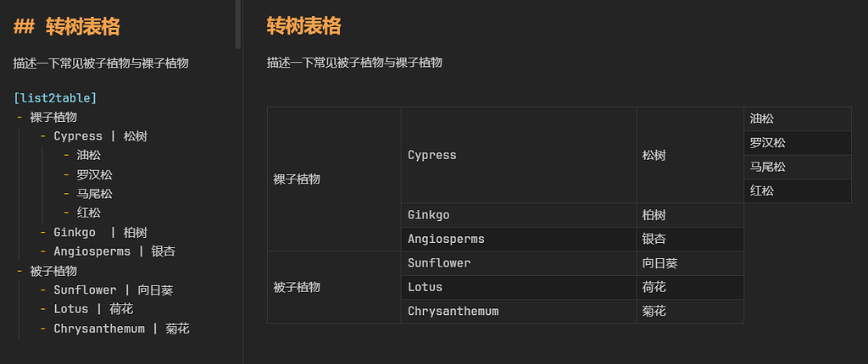The image size is (868, 364).
Task: Click the editor pane's vertical scrollbar thumb
Action: (238, 24)
